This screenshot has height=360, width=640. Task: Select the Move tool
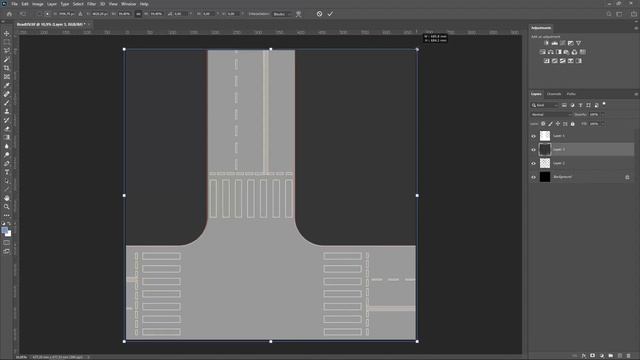(x=7, y=33)
